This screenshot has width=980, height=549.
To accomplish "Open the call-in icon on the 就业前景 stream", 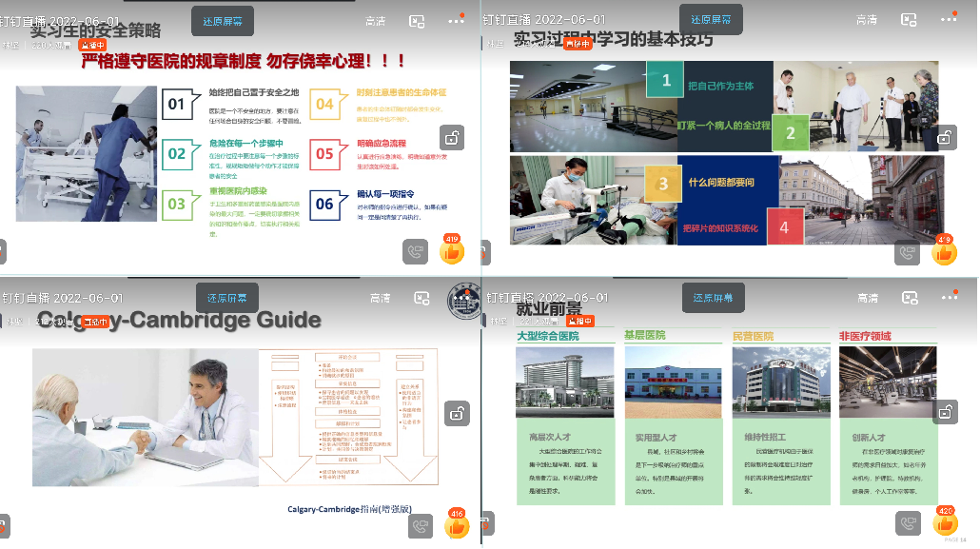I will coord(908,523).
